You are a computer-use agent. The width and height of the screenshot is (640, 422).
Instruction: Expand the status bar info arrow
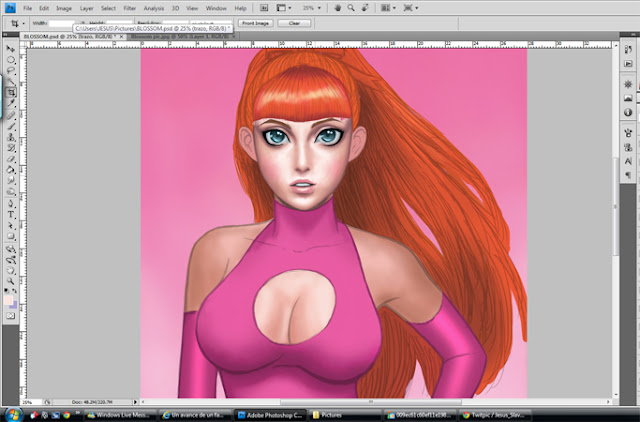coord(135,402)
